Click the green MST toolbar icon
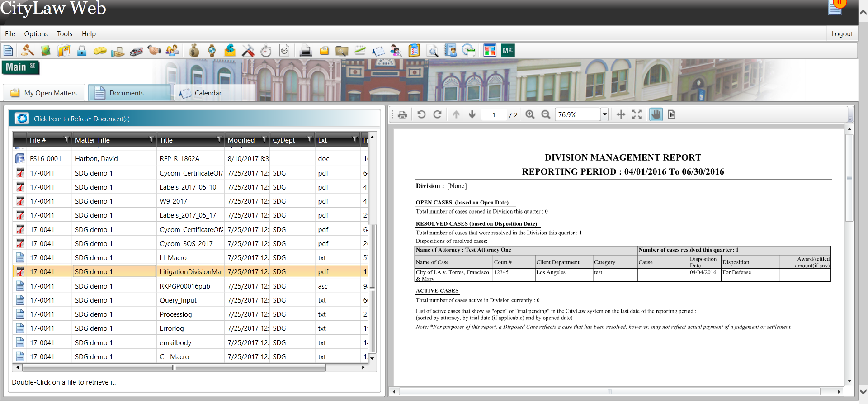This screenshot has height=404, width=868. tap(508, 51)
